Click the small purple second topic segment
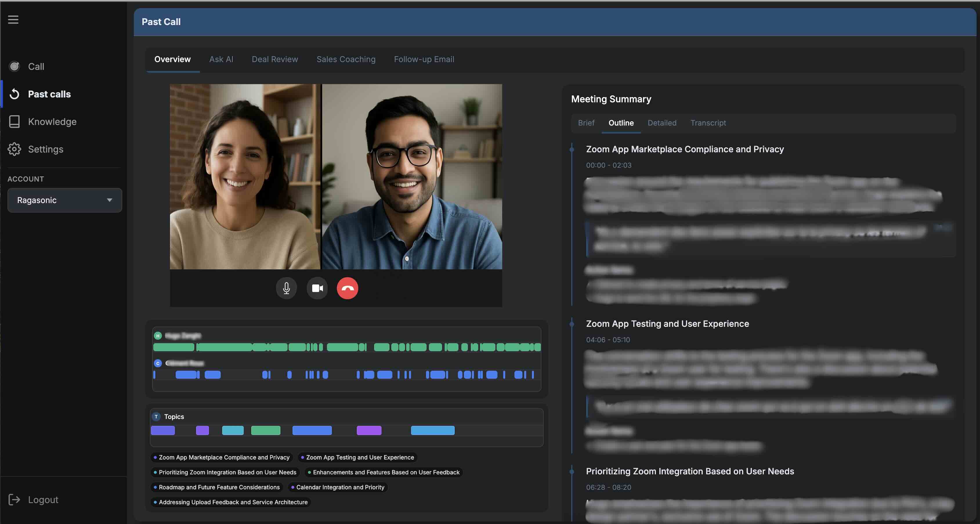The width and height of the screenshot is (980, 524). (202, 430)
